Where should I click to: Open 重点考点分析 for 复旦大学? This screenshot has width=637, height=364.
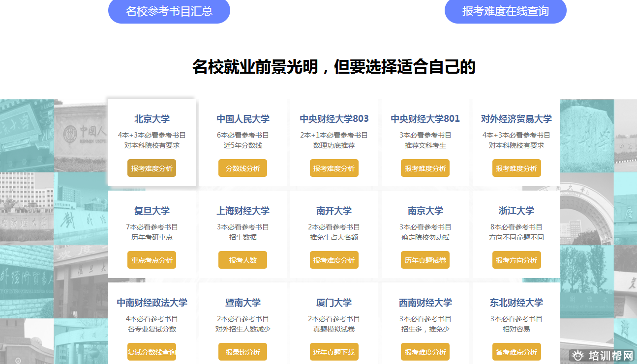click(152, 260)
